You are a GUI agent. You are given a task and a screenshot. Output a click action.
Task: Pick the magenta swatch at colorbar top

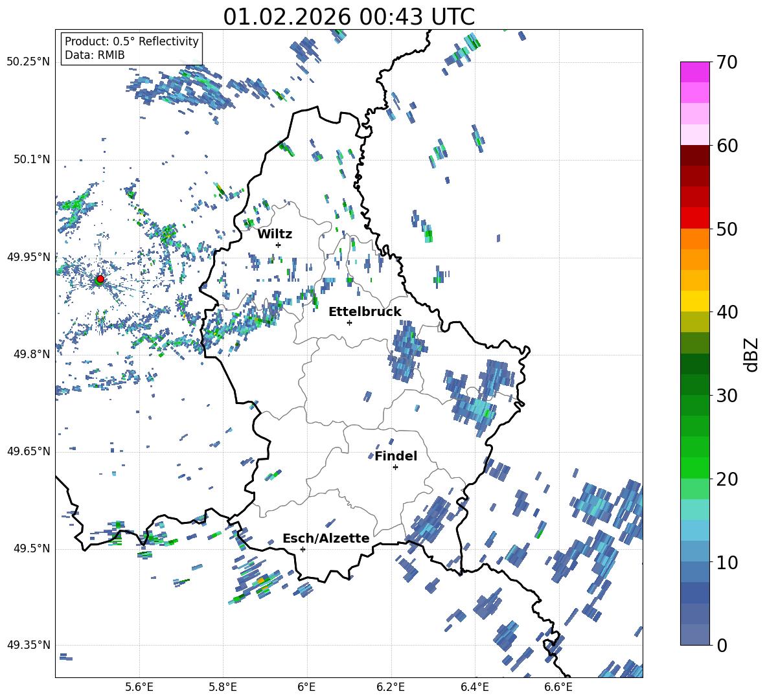(695, 71)
